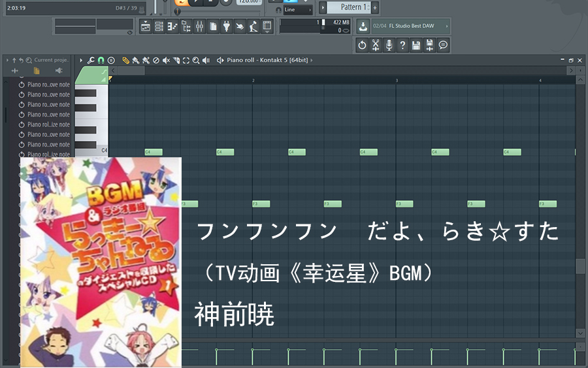This screenshot has width=588, height=368.
Task: Click Piano roll horizontal scroll right arrow
Action: [571, 70]
